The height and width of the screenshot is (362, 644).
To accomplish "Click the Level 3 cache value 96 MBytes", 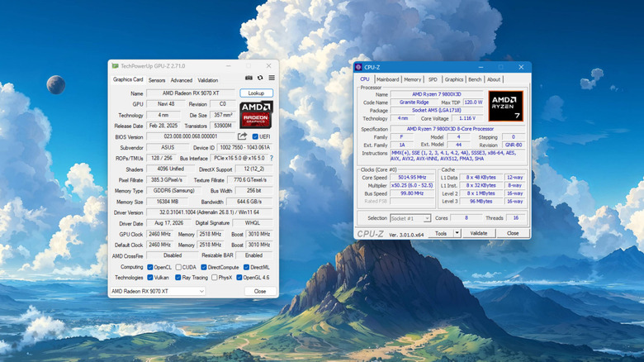I will [481, 201].
